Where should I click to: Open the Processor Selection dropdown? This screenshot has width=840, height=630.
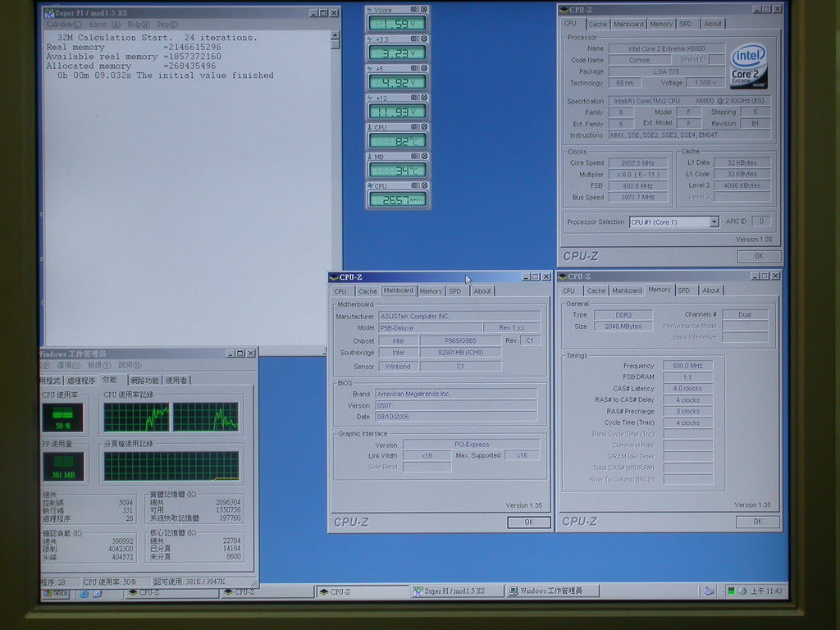(714, 221)
